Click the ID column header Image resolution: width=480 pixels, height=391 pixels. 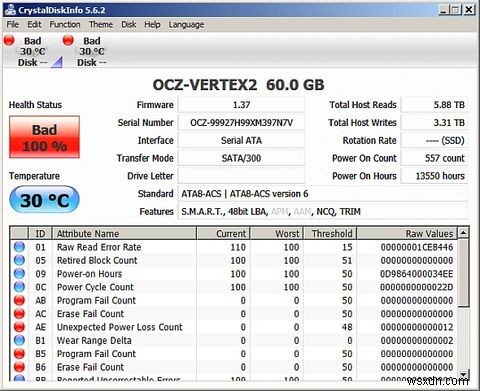40,233
